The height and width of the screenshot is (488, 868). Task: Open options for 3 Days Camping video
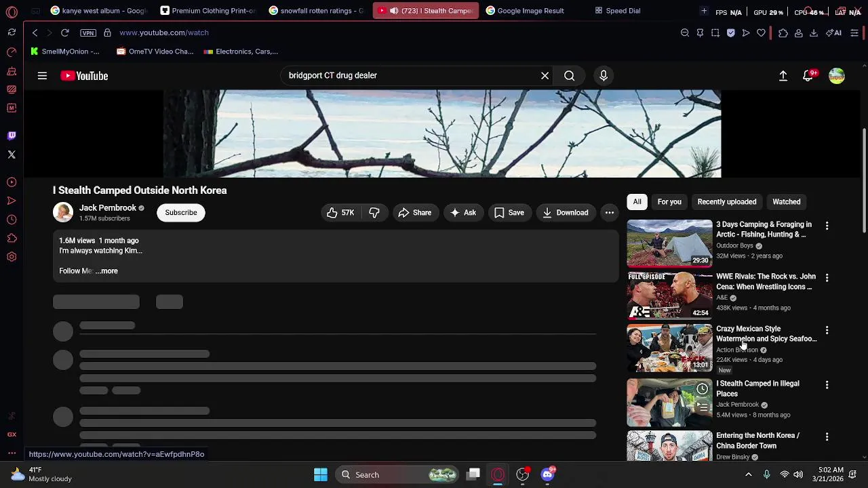coord(827,225)
